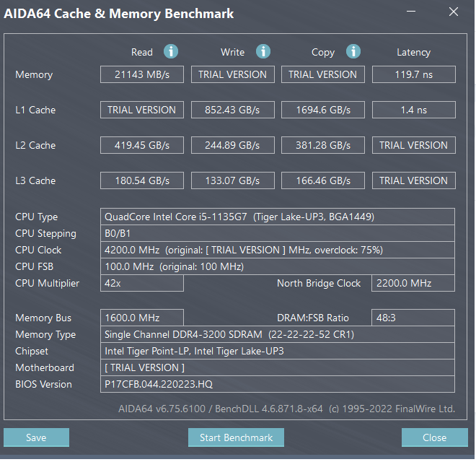Viewport: 476px width, 462px height.
Task: Select the L1 Cache Write 852.43 GB/s value
Action: pos(233,110)
